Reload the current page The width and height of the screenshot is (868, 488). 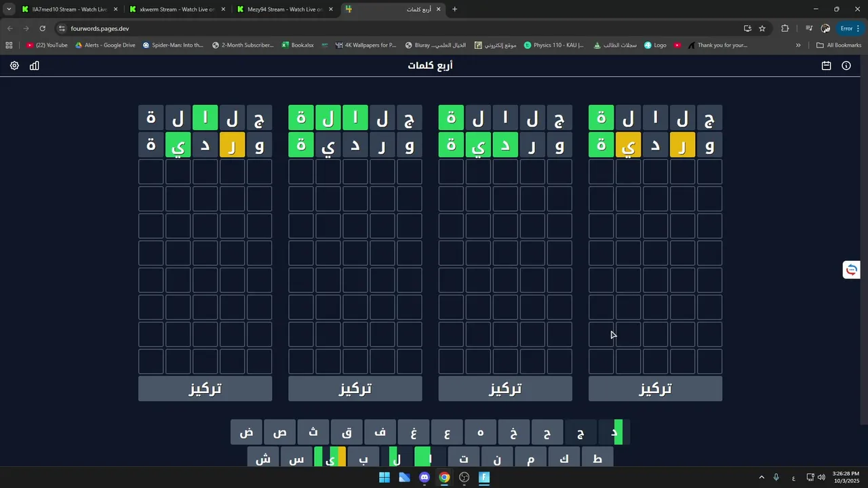42,28
